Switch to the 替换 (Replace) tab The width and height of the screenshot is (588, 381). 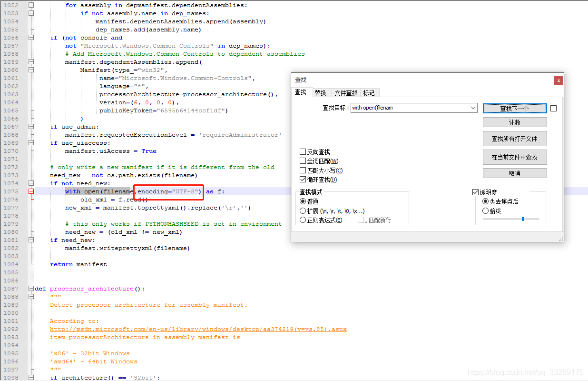322,92
